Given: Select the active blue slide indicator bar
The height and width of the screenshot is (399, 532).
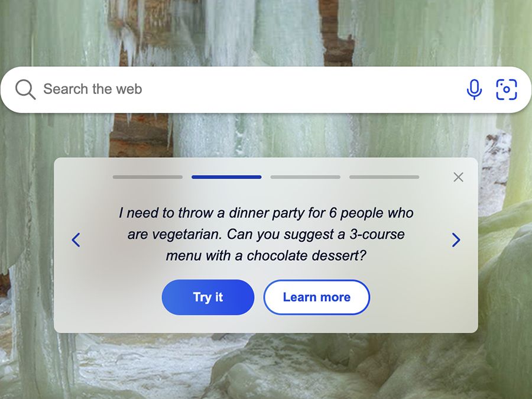Looking at the screenshot, I should click(x=226, y=177).
